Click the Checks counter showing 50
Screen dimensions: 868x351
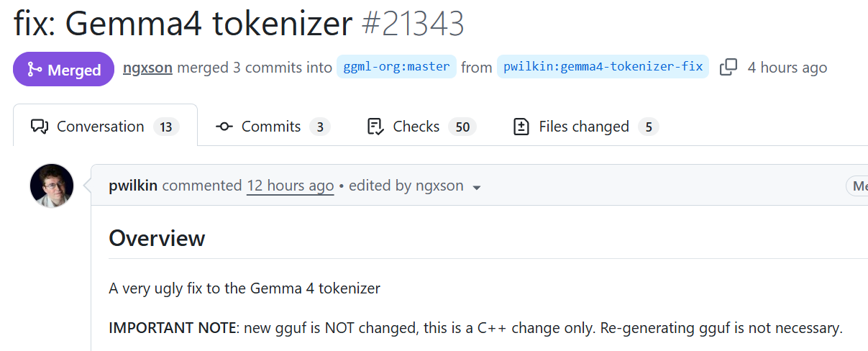pyautogui.click(x=462, y=127)
